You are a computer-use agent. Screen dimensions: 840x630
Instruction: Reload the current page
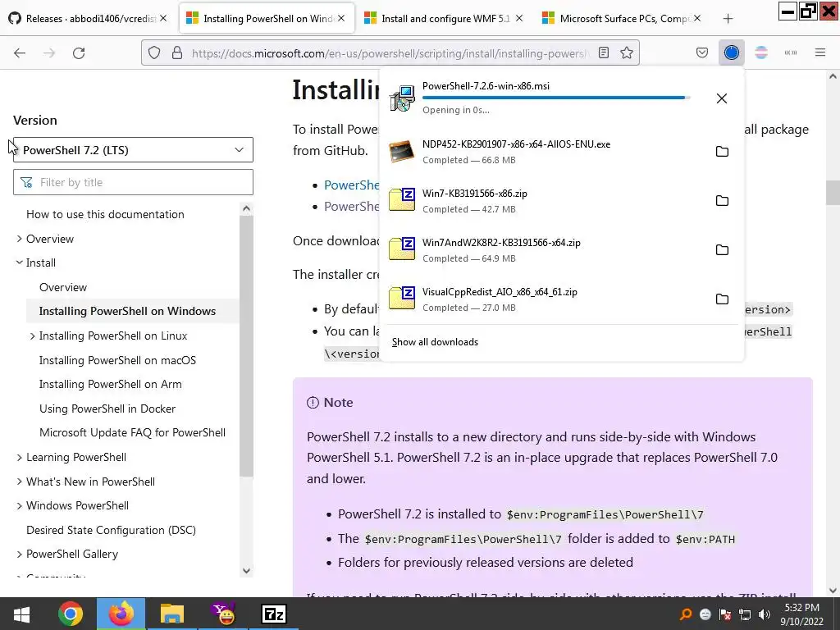[79, 53]
